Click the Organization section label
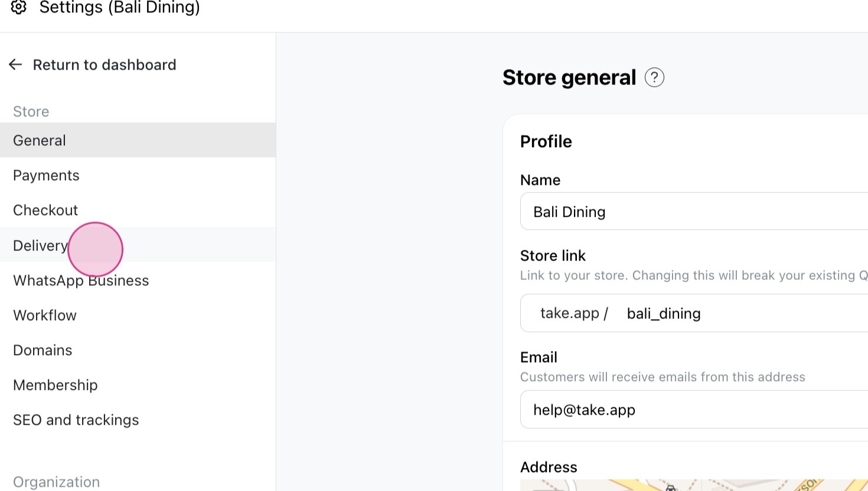This screenshot has height=491, width=868. point(56,482)
